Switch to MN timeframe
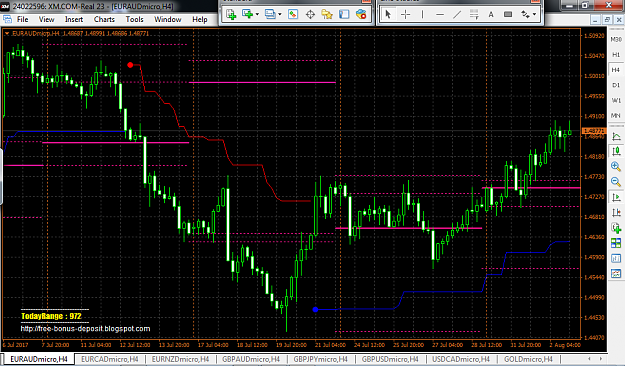Image resolution: width=625 pixels, height=366 pixels. [616, 115]
